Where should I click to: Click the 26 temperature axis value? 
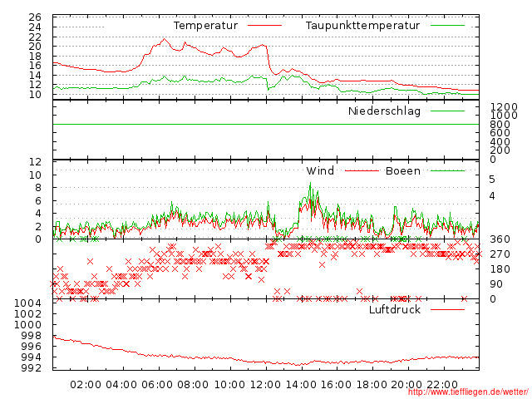35,17
